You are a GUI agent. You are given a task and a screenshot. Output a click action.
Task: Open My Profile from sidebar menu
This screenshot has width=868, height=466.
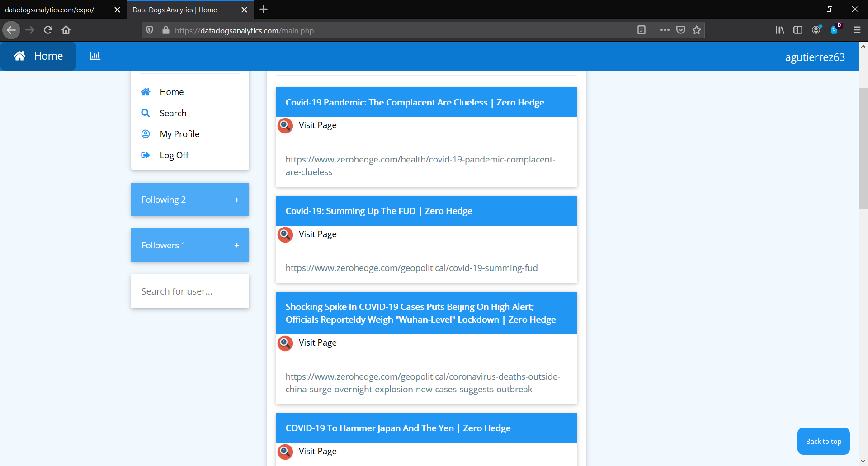point(179,134)
